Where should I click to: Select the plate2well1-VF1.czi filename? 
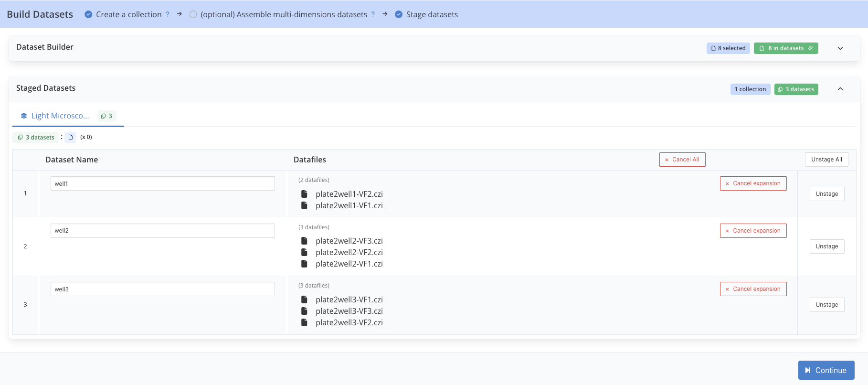coord(349,205)
